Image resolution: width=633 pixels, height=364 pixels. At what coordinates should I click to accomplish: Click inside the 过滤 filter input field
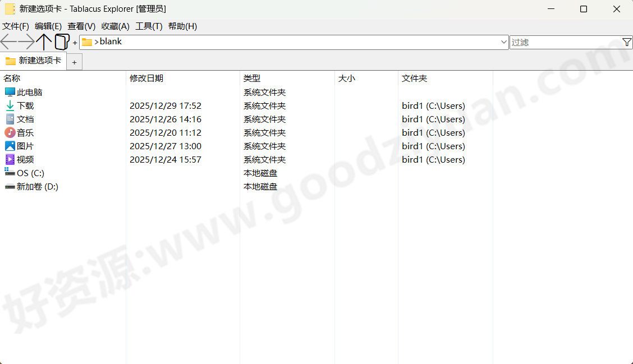point(561,42)
